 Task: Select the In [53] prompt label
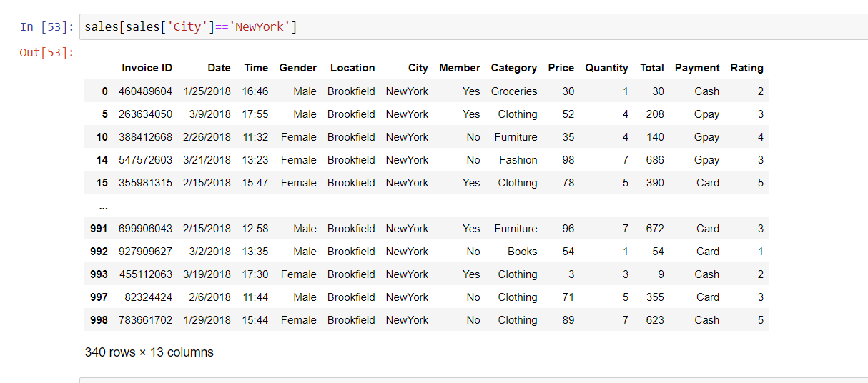(46, 27)
